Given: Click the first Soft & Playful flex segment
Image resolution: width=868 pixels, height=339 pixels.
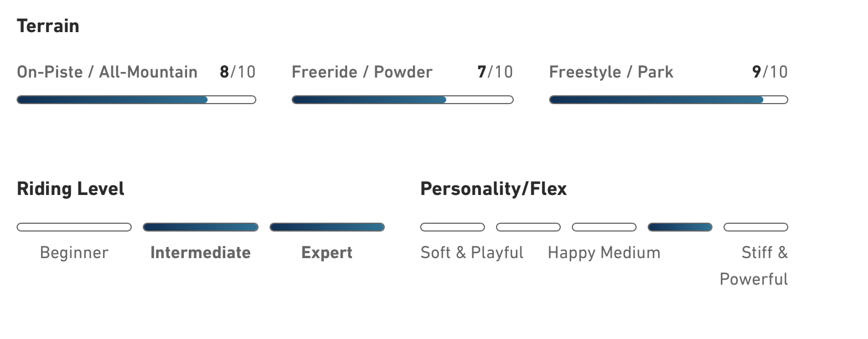Looking at the screenshot, I should pyautogui.click(x=452, y=227).
